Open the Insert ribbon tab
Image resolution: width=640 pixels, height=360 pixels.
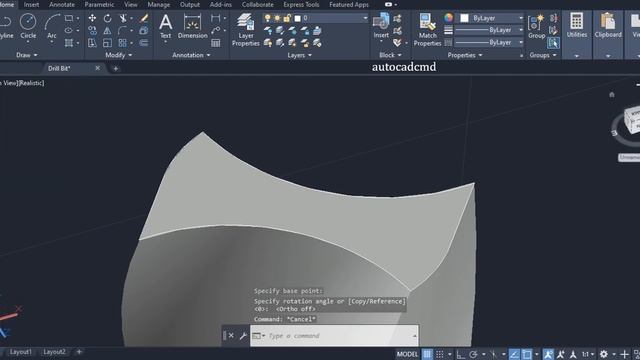click(x=31, y=5)
